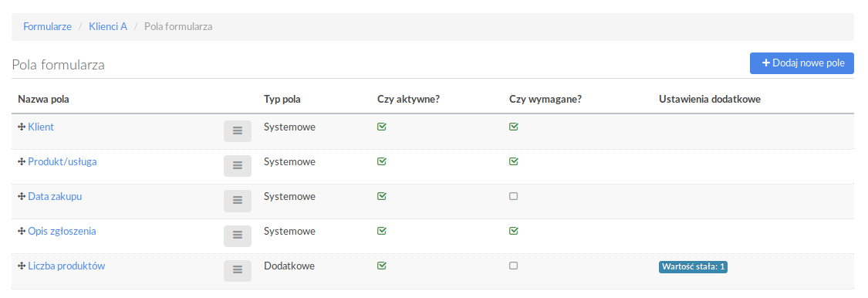Uncheck the required checkbox for Opis zgłoszenia
Screen dimensions: 868x298
click(514, 230)
